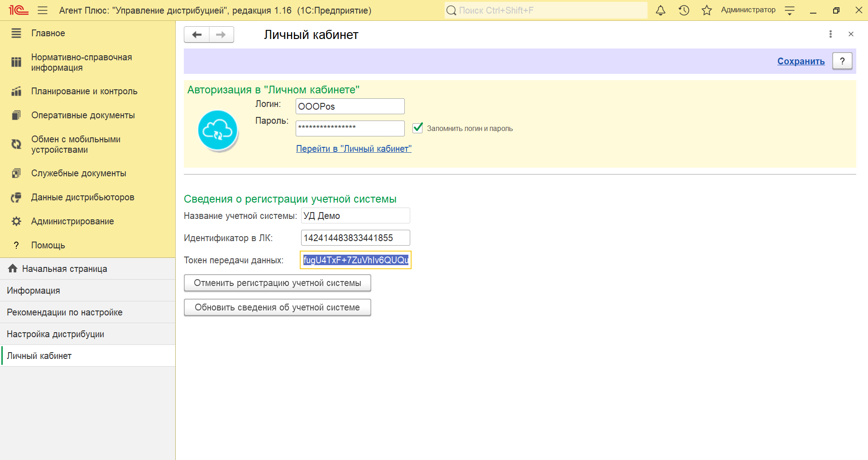Click the notifications bell icon
868x460 pixels.
tap(661, 10)
